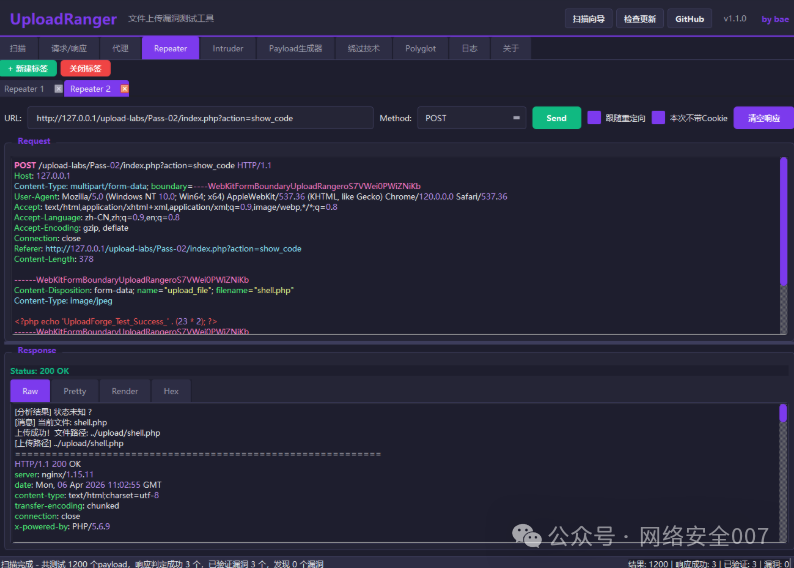The width and height of the screenshot is (794, 568).
Task: Open the Polyglot tab
Action: pyautogui.click(x=420, y=48)
